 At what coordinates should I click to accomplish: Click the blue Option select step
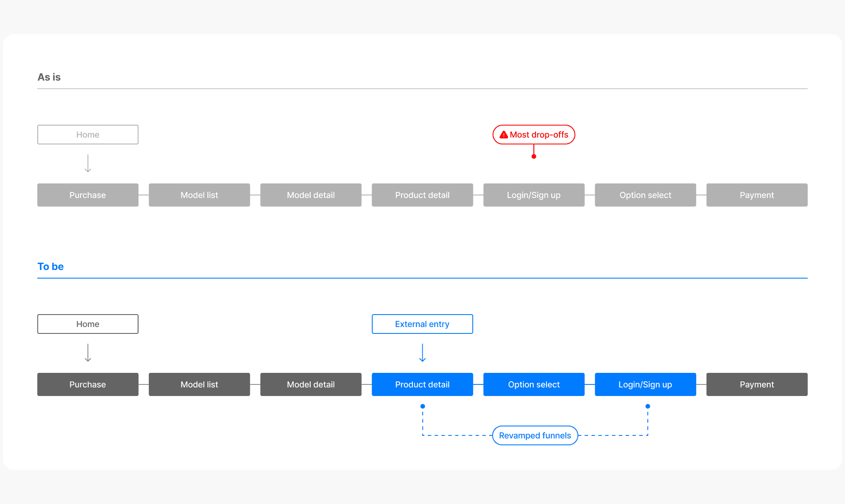[x=534, y=384]
